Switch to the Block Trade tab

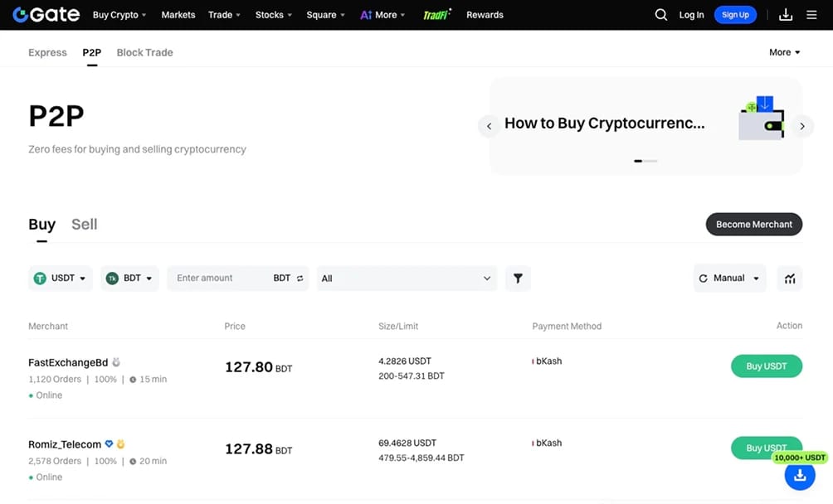pyautogui.click(x=144, y=52)
